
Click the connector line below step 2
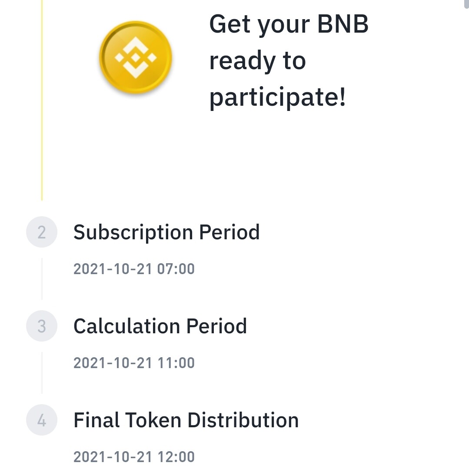pos(42,278)
